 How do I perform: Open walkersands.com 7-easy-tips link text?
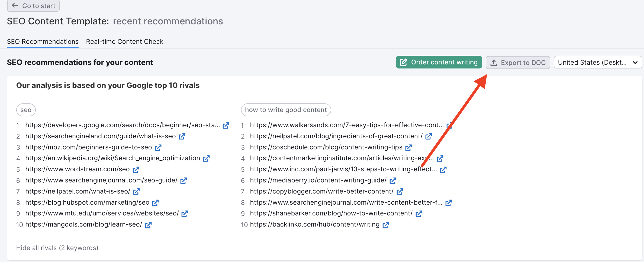[347, 125]
